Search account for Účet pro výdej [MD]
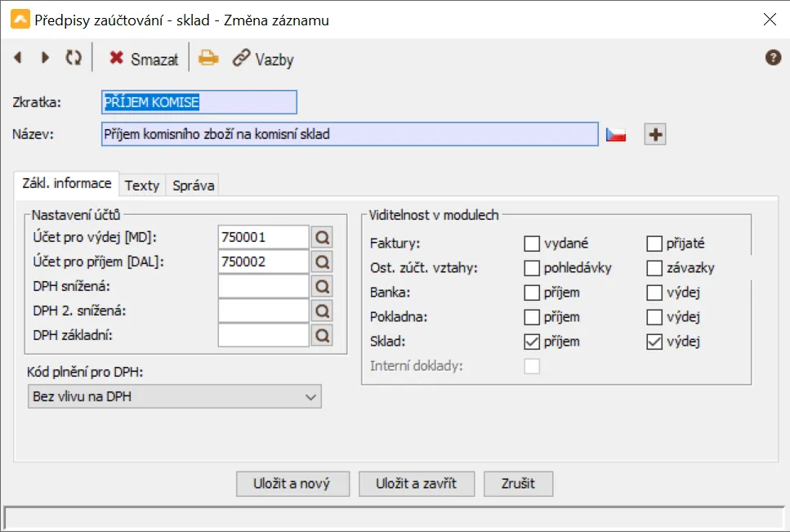The width and height of the screenshot is (790, 532). [322, 237]
